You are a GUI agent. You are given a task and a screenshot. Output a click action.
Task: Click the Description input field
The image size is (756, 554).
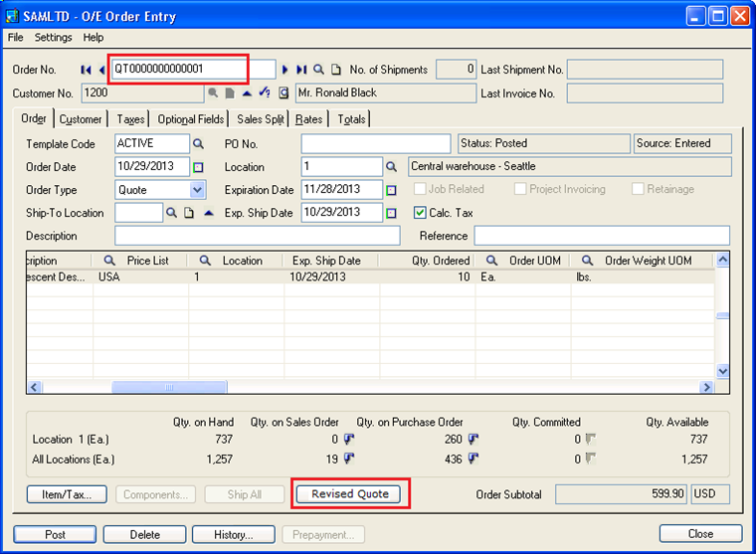pos(258,236)
